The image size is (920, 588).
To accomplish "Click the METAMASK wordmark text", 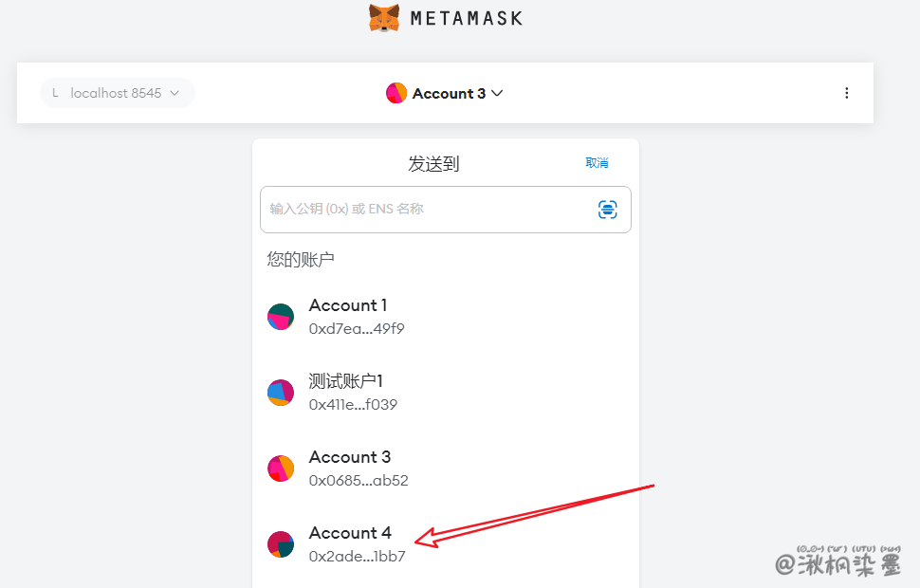I will coord(466,18).
